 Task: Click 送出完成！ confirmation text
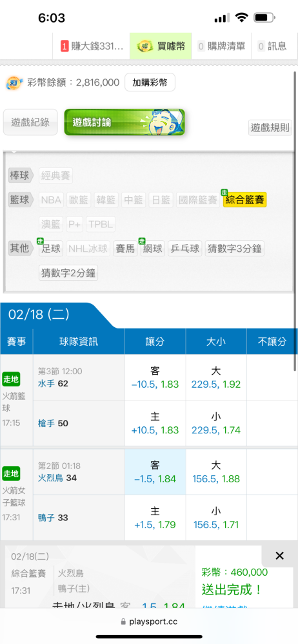pos(232,590)
